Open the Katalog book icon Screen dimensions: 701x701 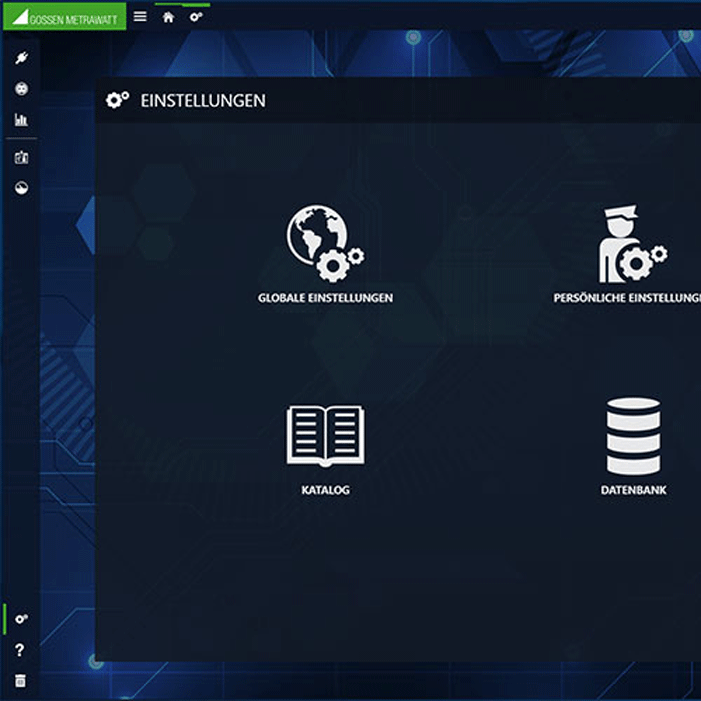tap(325, 435)
